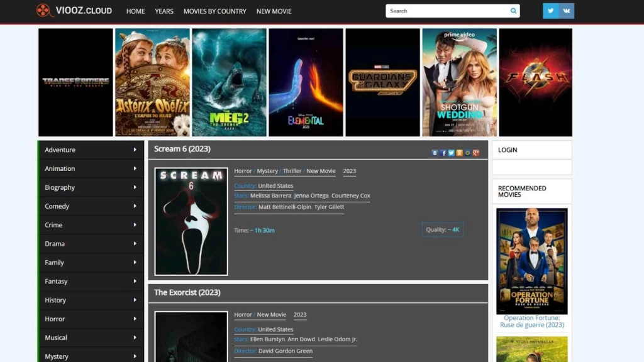Open the NEW MOVIE menu item

(x=274, y=11)
